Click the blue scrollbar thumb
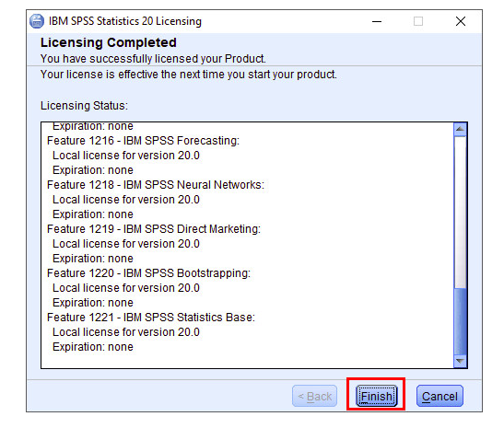The width and height of the screenshot is (504, 428). (460, 321)
